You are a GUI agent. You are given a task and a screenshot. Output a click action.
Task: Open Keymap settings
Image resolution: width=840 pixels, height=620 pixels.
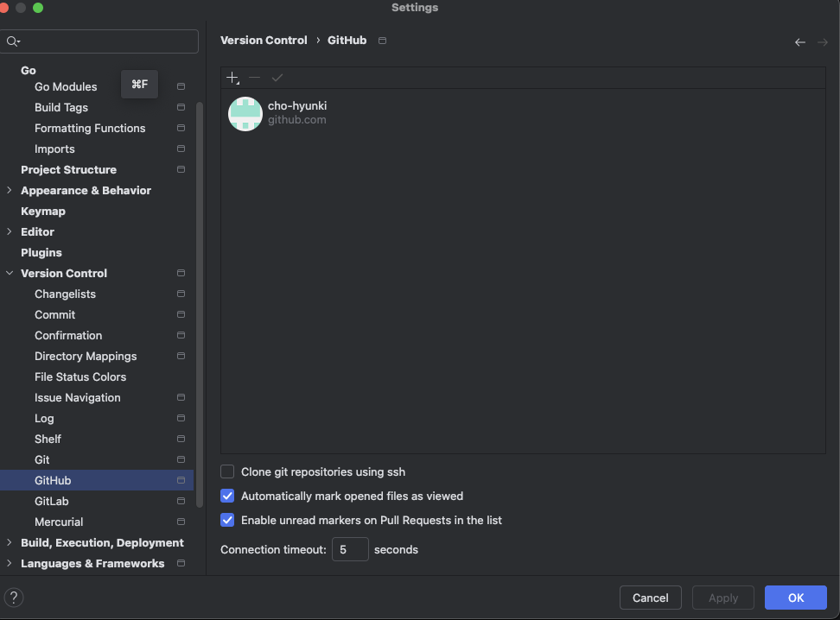click(x=43, y=211)
